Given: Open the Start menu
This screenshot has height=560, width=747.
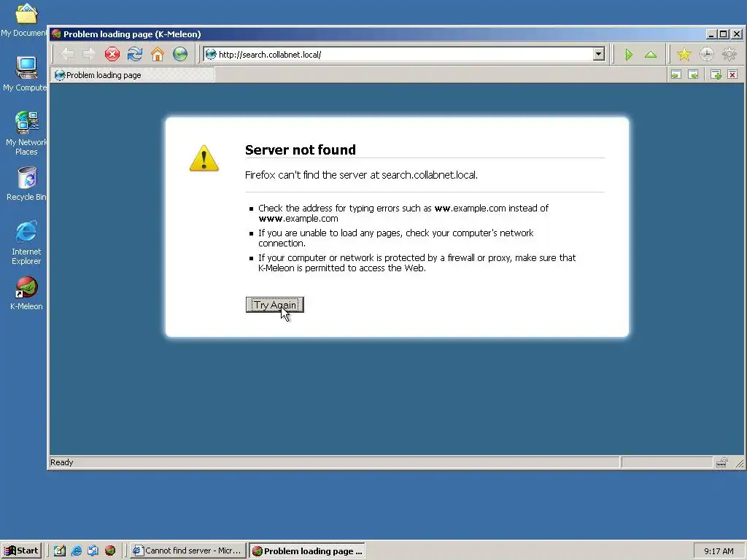Looking at the screenshot, I should click(x=21, y=551).
